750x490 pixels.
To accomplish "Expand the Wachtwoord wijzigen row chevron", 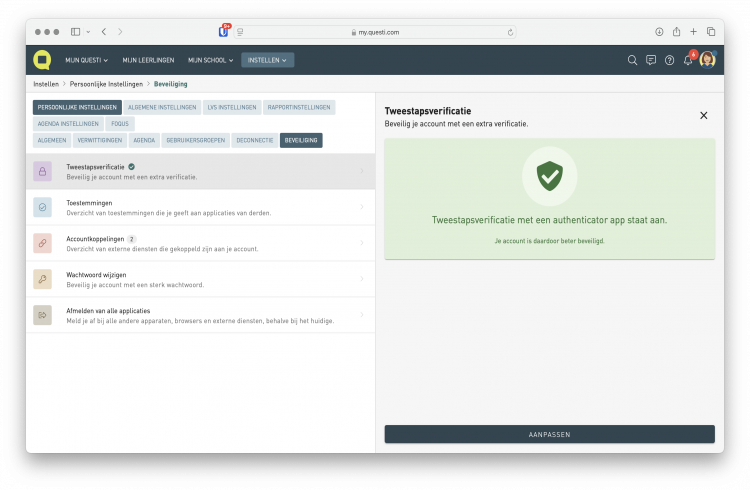I will pos(362,278).
